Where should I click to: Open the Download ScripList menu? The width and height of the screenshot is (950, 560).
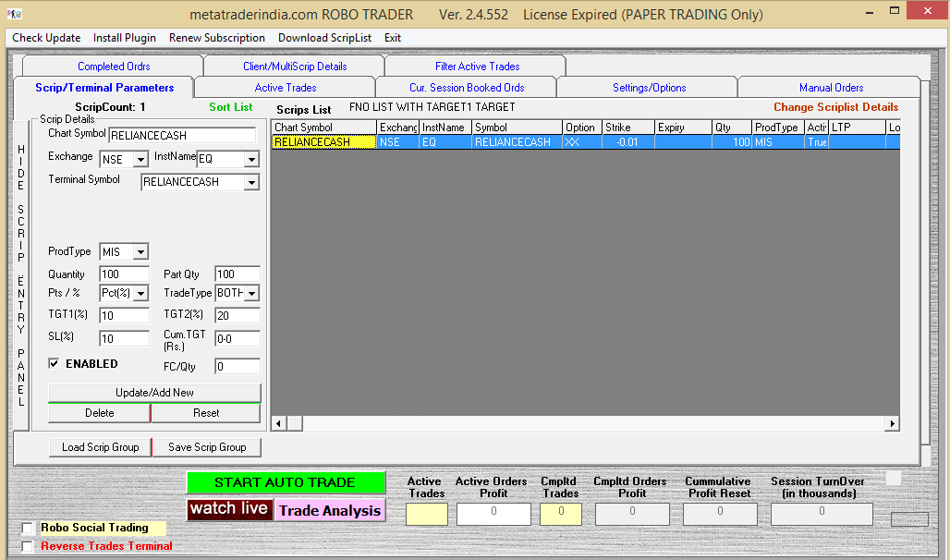point(324,38)
